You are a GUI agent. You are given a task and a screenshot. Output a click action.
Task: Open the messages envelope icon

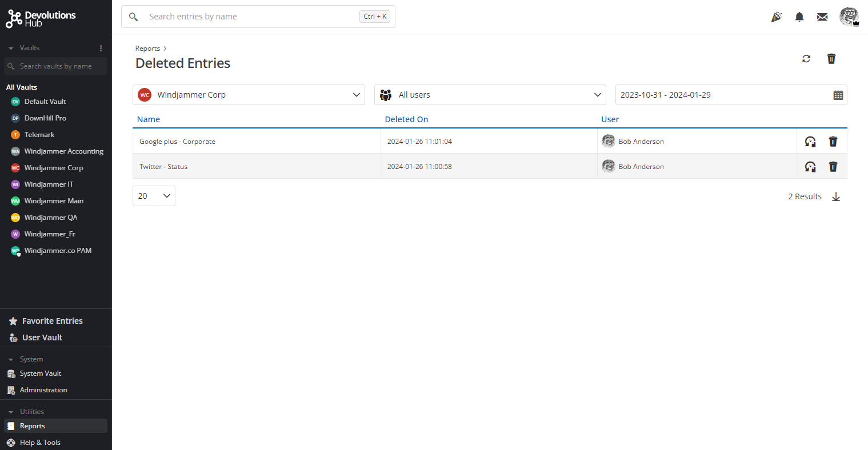[x=822, y=17]
